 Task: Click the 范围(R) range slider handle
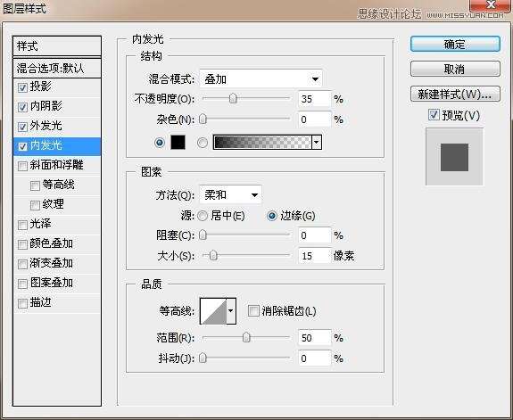(x=246, y=337)
